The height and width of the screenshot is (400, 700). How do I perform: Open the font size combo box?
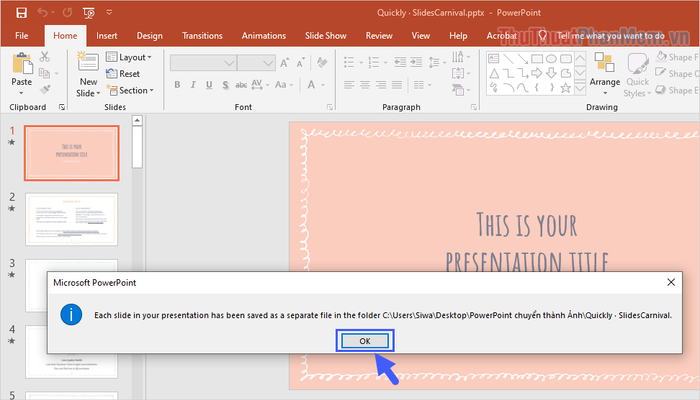pos(256,63)
